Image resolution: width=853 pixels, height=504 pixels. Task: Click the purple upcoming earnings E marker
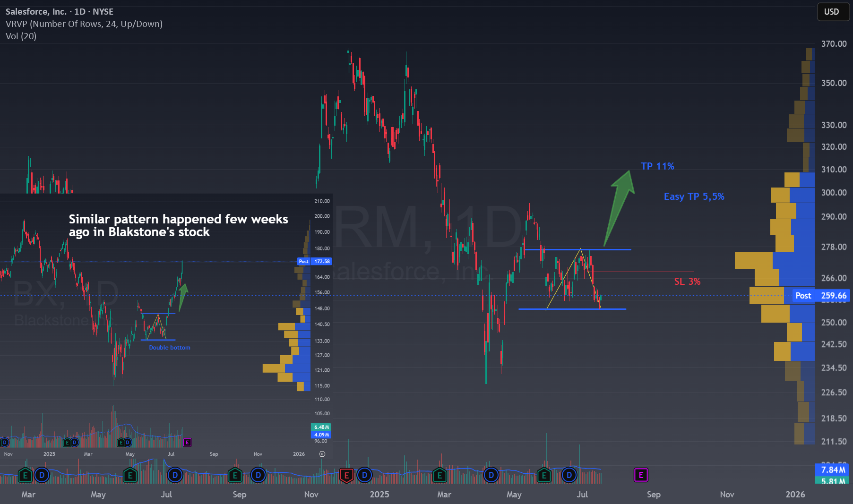click(641, 475)
